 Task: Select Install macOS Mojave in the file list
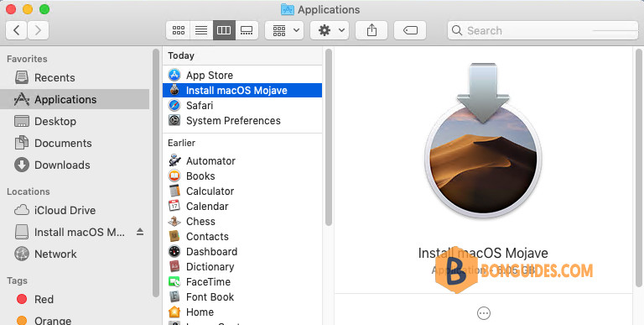pyautogui.click(x=242, y=91)
